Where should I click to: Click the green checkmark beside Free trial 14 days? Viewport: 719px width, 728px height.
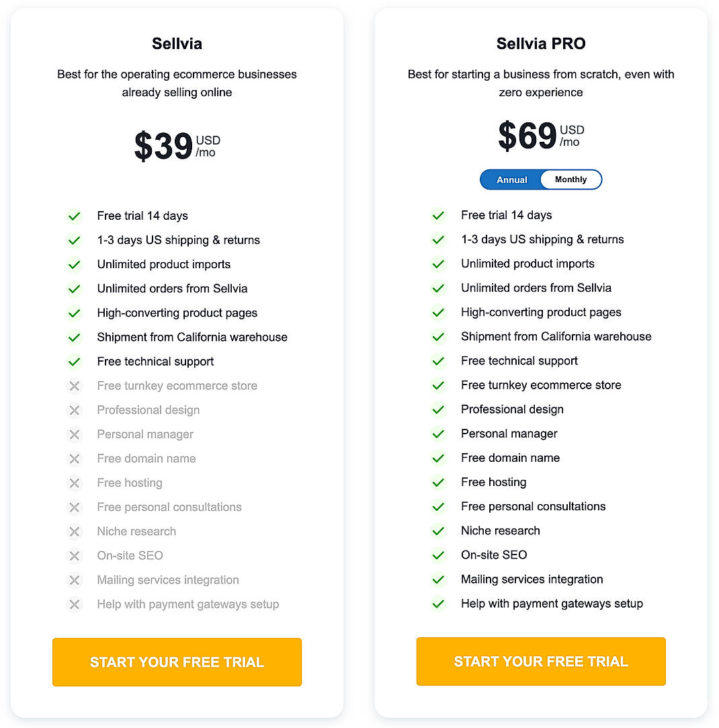[75, 216]
